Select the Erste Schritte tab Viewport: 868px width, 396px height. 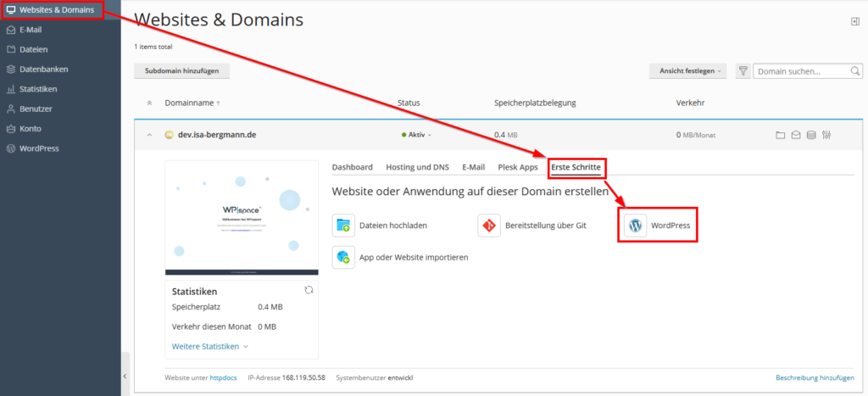tap(576, 167)
